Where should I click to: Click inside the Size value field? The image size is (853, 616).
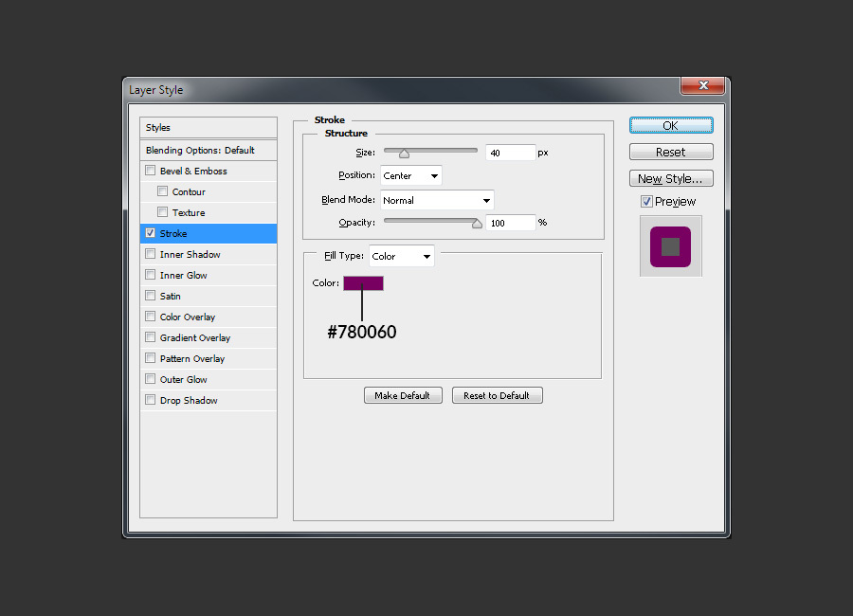coord(510,152)
